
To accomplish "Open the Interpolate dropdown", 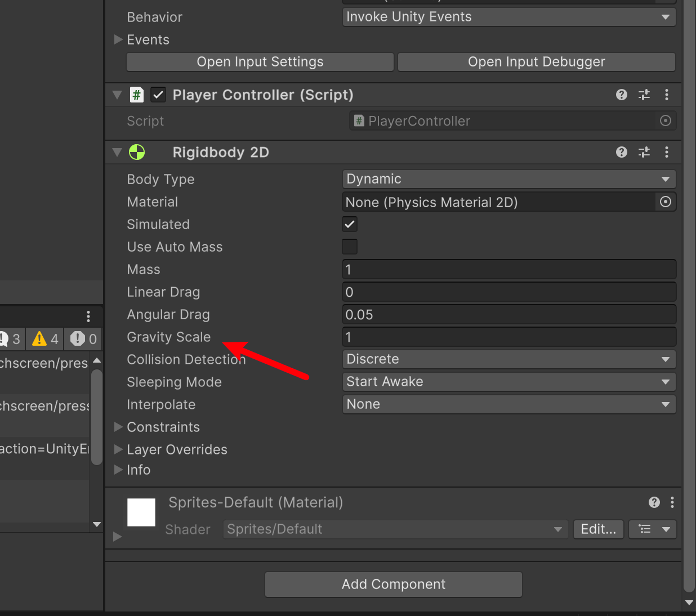I will 509,404.
